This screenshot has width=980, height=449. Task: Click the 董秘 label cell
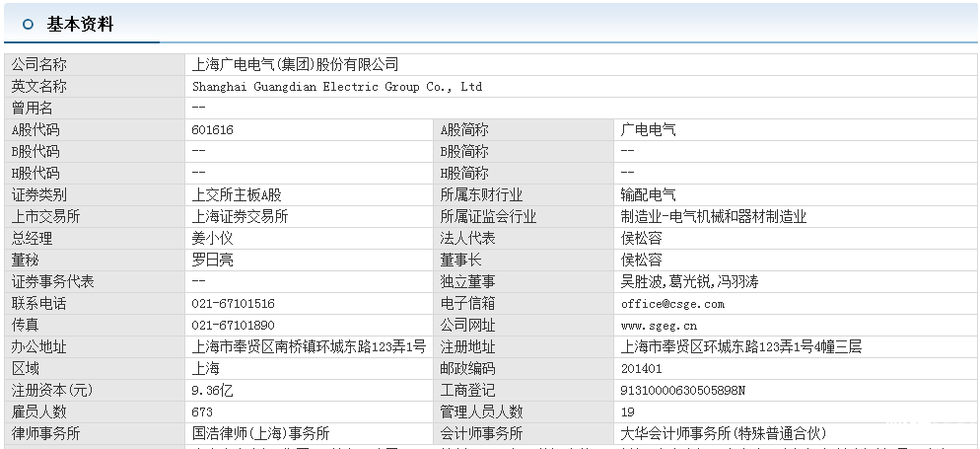(x=95, y=261)
